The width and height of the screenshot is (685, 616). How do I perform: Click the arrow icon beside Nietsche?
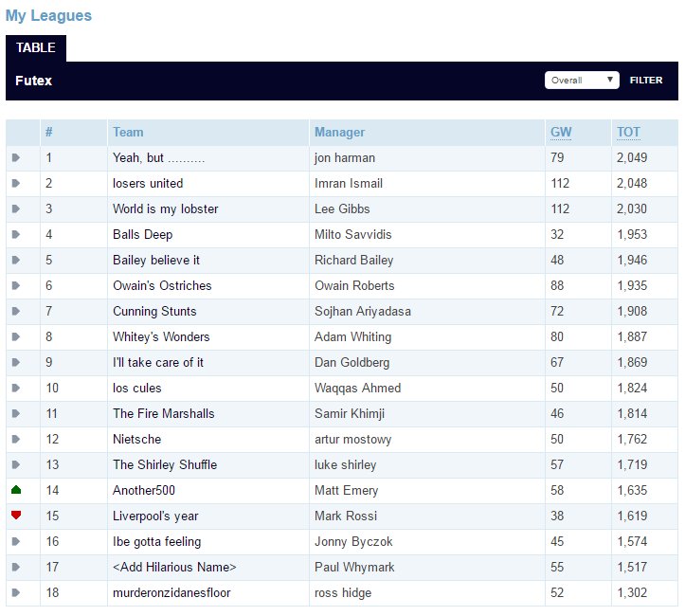pyautogui.click(x=16, y=439)
